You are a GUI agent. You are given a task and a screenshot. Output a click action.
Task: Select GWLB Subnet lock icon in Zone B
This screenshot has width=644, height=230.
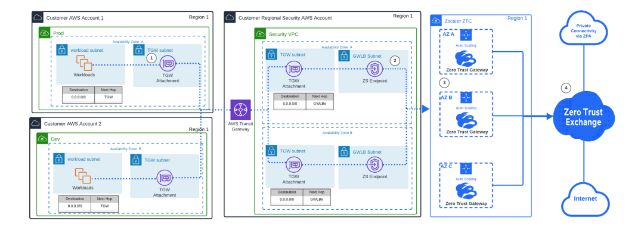[x=344, y=152]
